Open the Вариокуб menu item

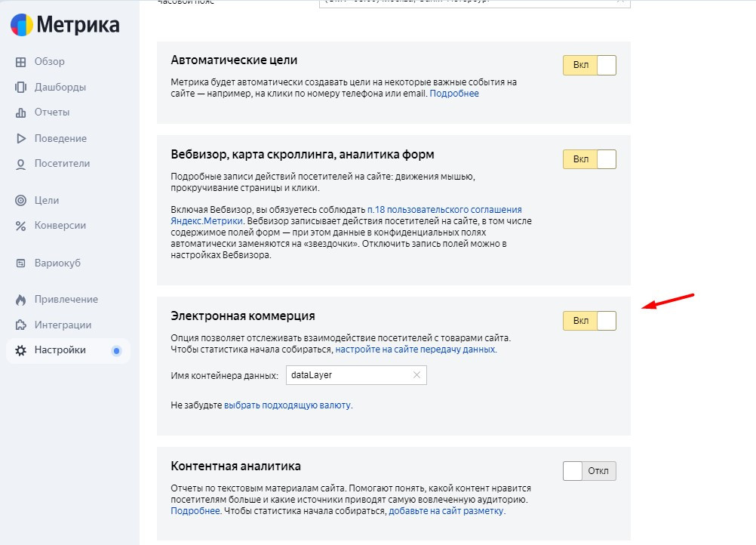[57, 263]
